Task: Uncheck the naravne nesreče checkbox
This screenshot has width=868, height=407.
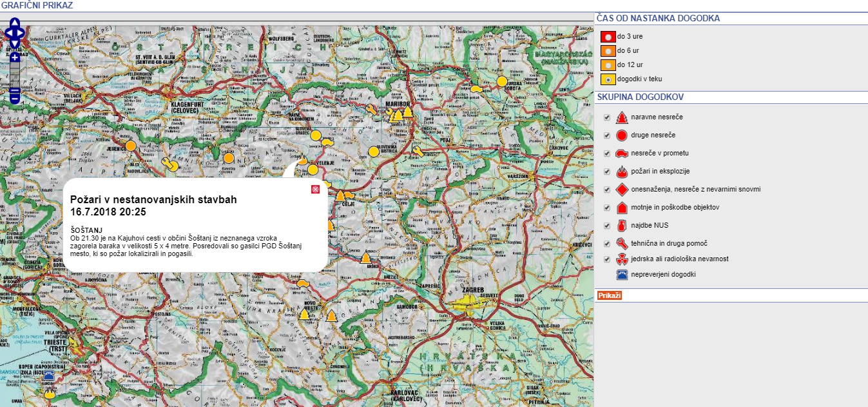Action: coord(607,117)
